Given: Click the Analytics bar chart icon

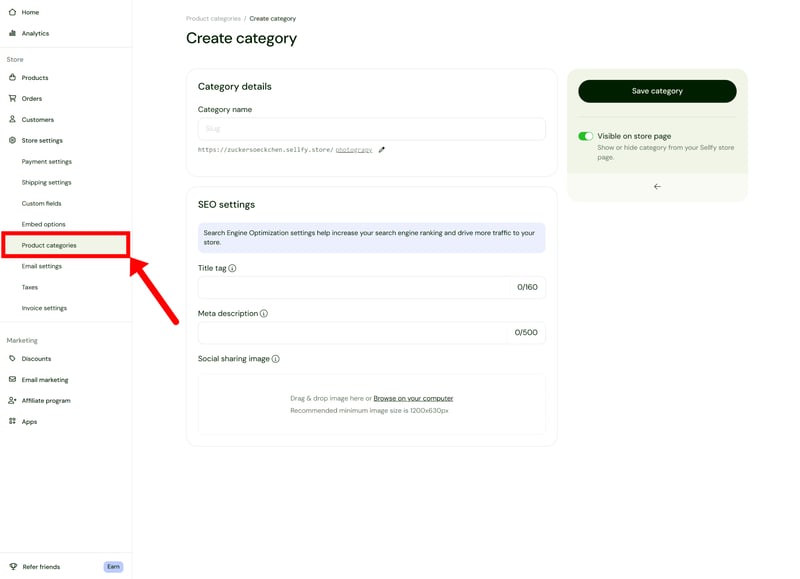Looking at the screenshot, I should (x=12, y=33).
